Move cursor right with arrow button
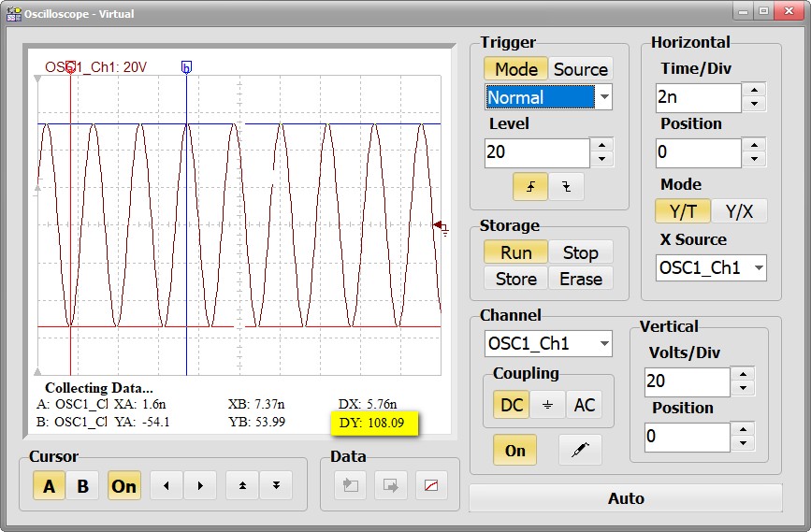 point(200,485)
